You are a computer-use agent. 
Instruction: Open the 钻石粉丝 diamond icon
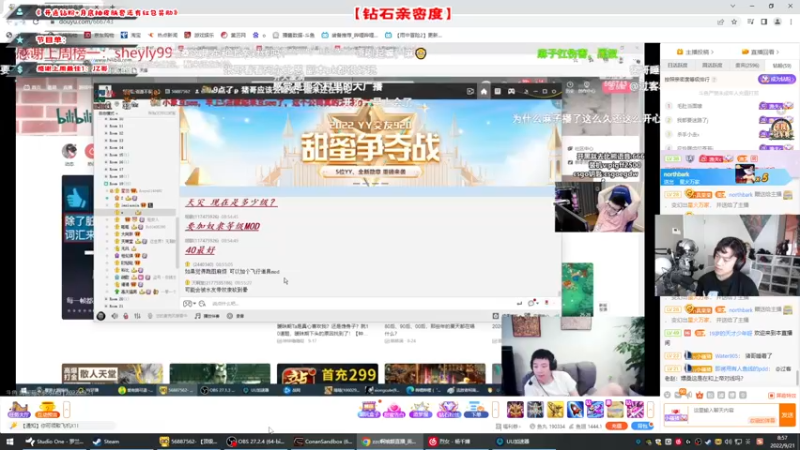pos(448,410)
